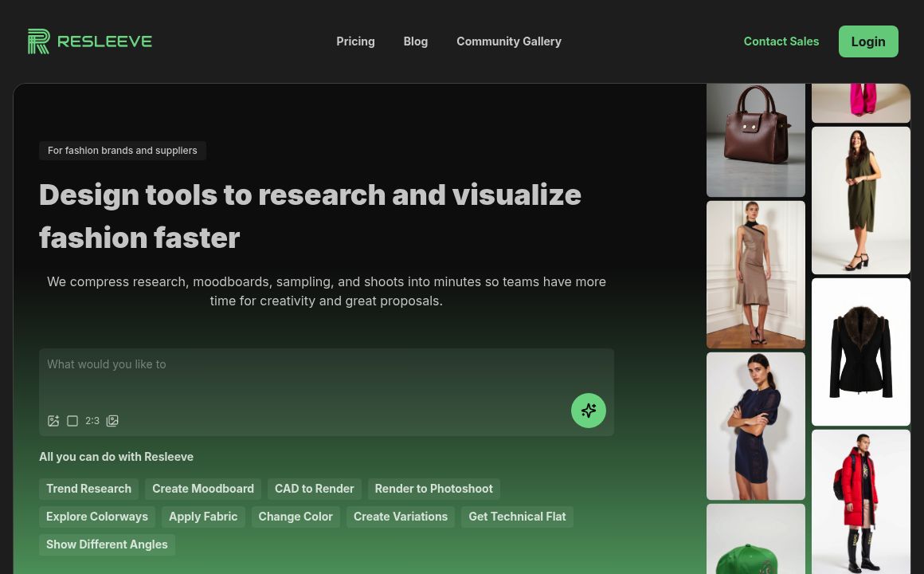The height and width of the screenshot is (574, 924).
Task: Open the black fur-collar jacket image
Action: [860, 352]
